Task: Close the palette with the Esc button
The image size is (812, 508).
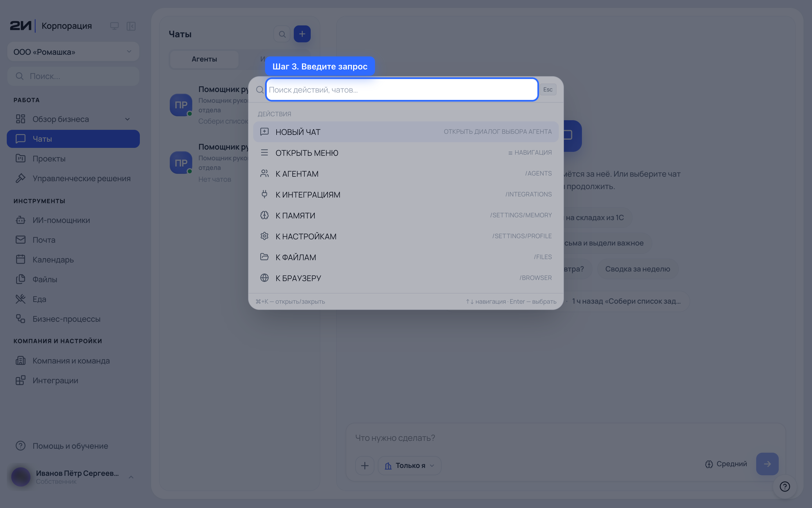Action: 548,89
